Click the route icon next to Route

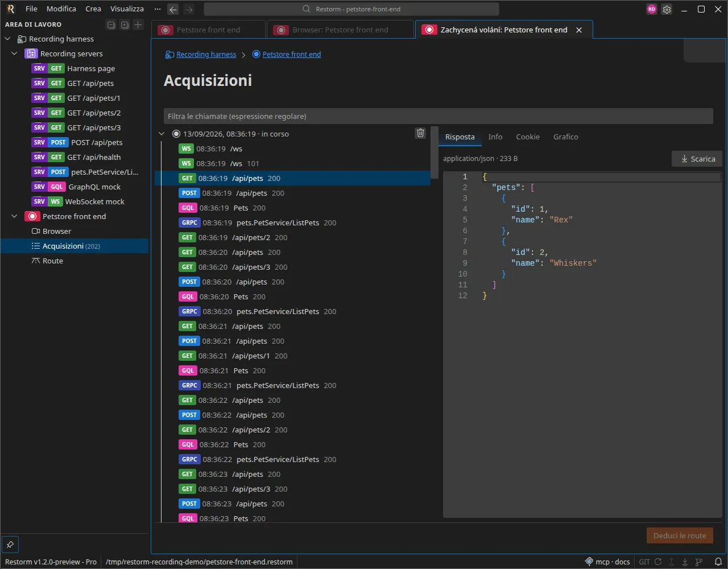(x=36, y=261)
